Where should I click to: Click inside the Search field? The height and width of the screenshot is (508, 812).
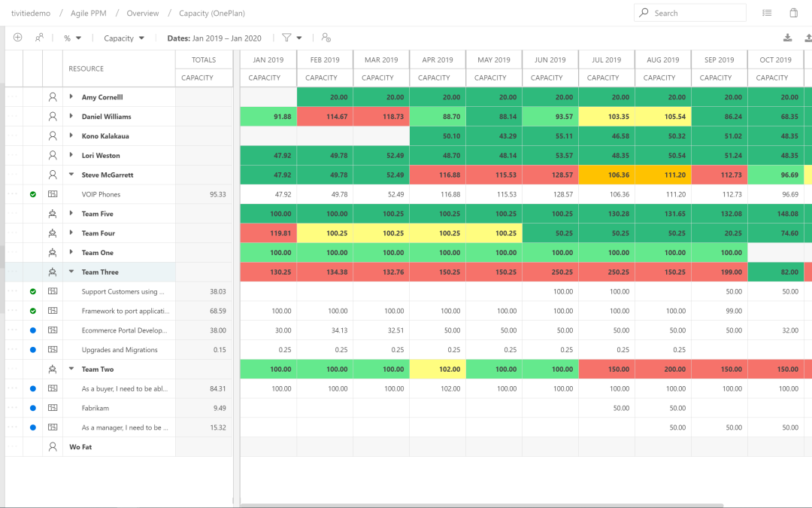tap(689, 13)
